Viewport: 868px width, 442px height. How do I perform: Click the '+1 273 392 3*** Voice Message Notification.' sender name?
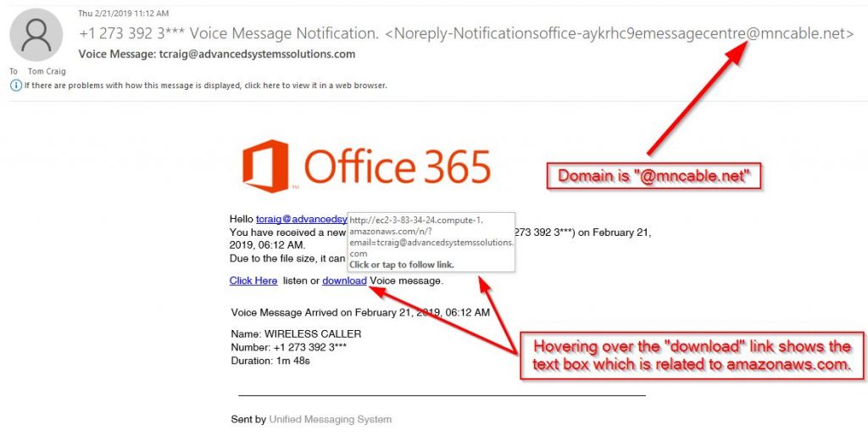pyautogui.click(x=229, y=34)
